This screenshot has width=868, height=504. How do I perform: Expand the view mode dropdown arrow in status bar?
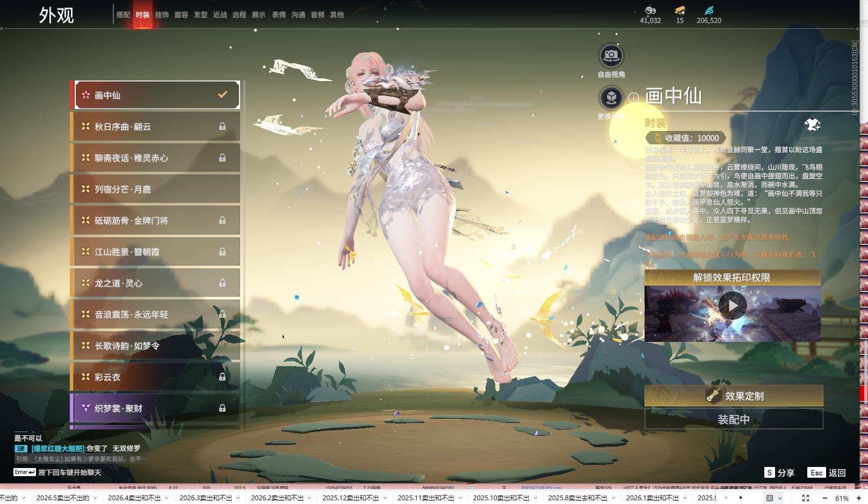[x=780, y=499]
